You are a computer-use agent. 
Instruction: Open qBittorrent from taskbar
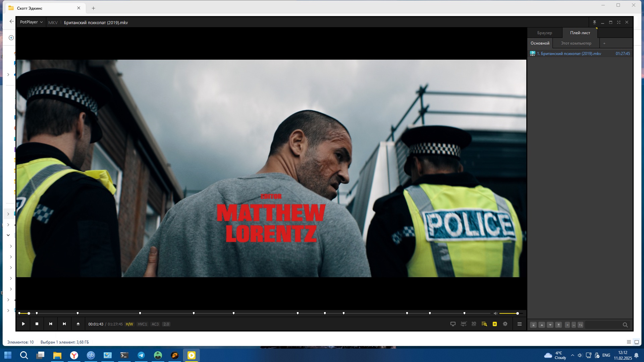(x=91, y=355)
